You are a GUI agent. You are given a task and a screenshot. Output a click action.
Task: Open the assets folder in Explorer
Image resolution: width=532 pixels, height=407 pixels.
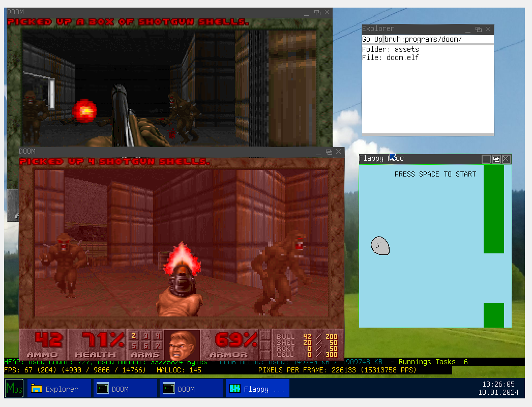[391, 49]
